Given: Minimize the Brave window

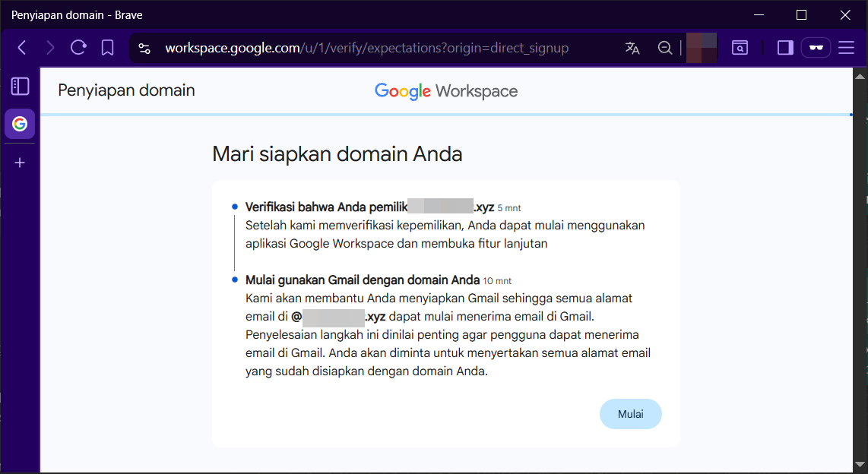Looking at the screenshot, I should (759, 15).
